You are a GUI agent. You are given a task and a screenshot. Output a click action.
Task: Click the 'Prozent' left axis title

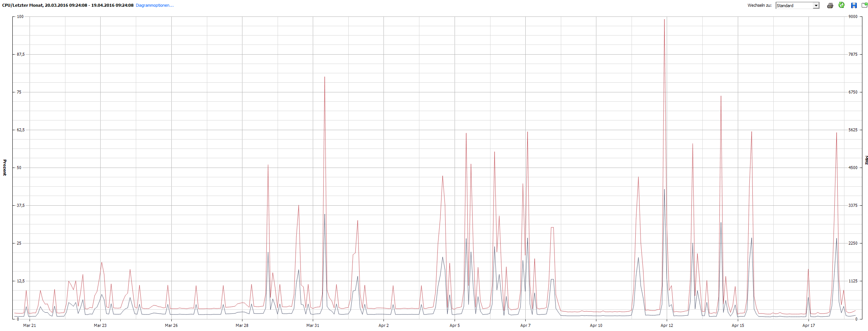point(4,168)
